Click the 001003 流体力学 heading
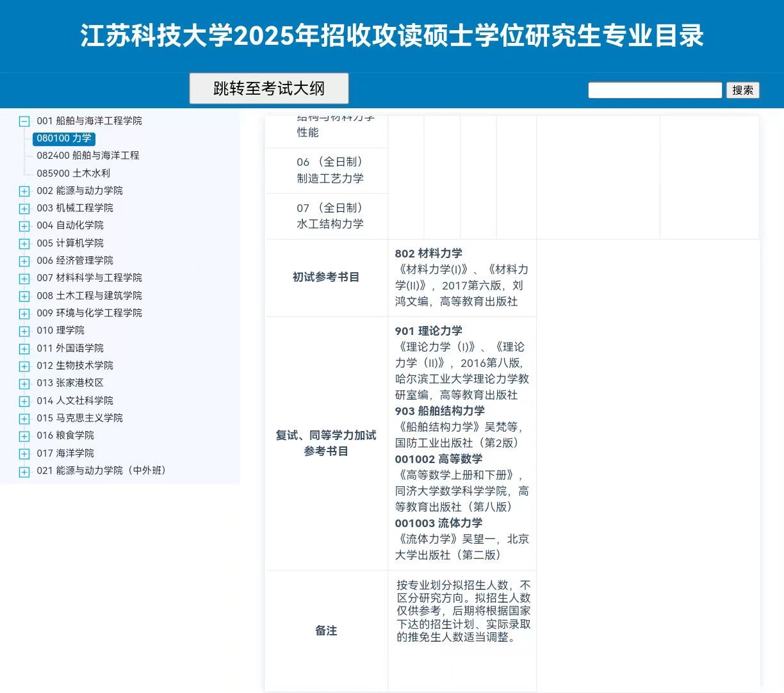784x693 pixels. point(439,523)
